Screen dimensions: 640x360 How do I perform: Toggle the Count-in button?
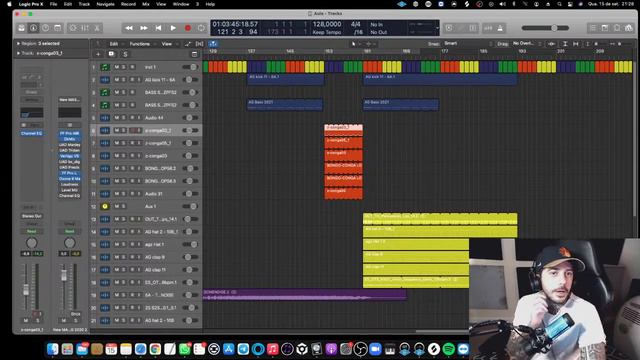pyautogui.click(x=488, y=28)
